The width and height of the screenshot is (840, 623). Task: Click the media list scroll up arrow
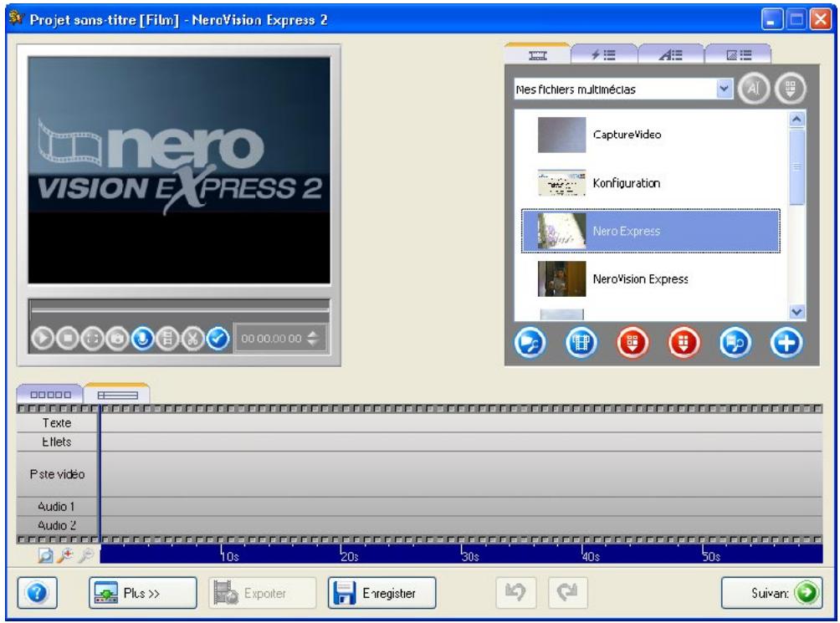pos(796,119)
